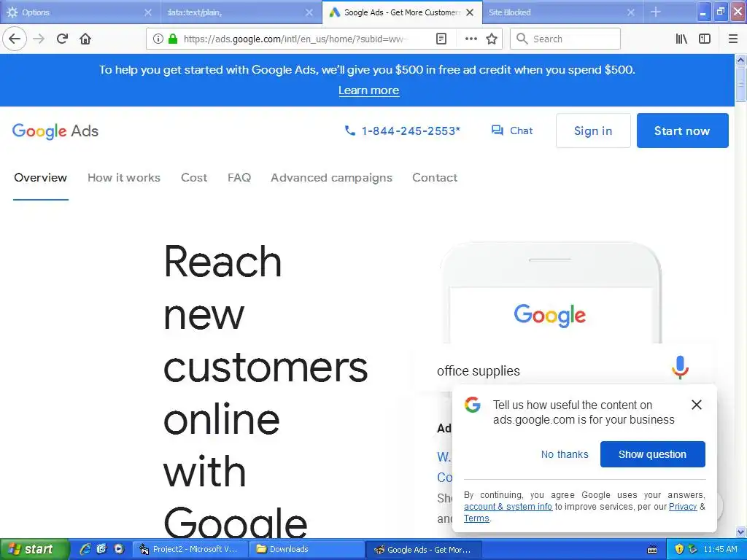Click the 11:45 AM taskbar clock
The height and width of the screenshot is (560, 747).
[x=720, y=549]
